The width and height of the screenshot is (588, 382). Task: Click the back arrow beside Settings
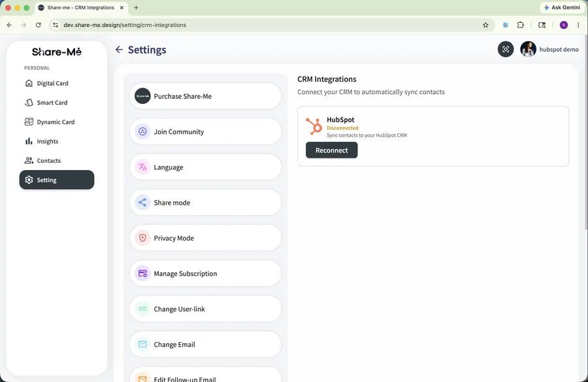coord(120,50)
